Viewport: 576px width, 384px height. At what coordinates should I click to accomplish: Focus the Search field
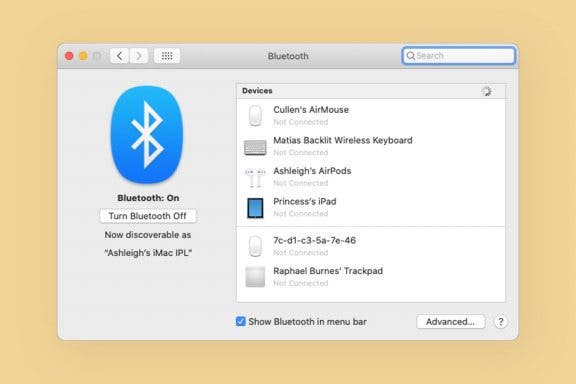coord(459,56)
